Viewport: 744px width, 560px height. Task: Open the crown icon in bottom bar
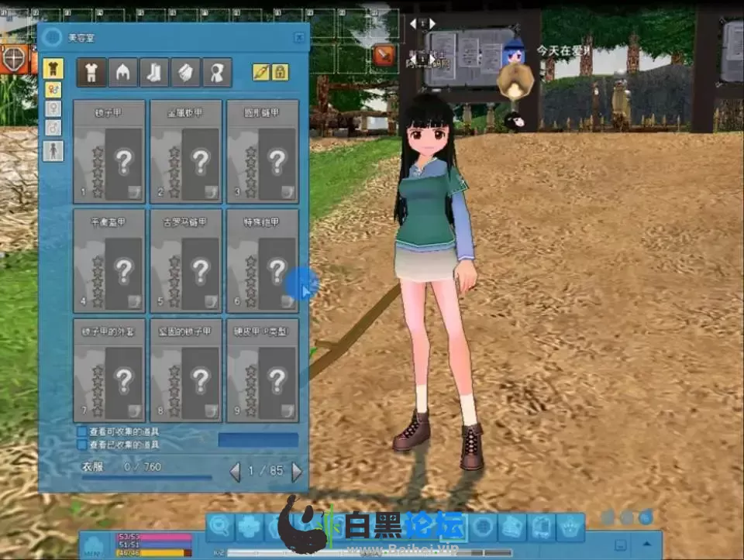571,527
